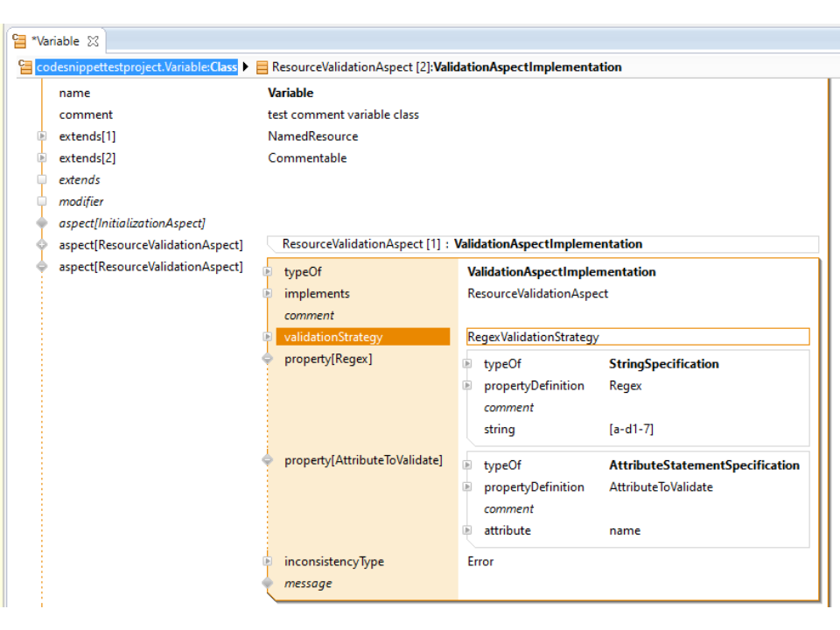
Task: Toggle the square box beside italic extends
Action: tap(41, 180)
